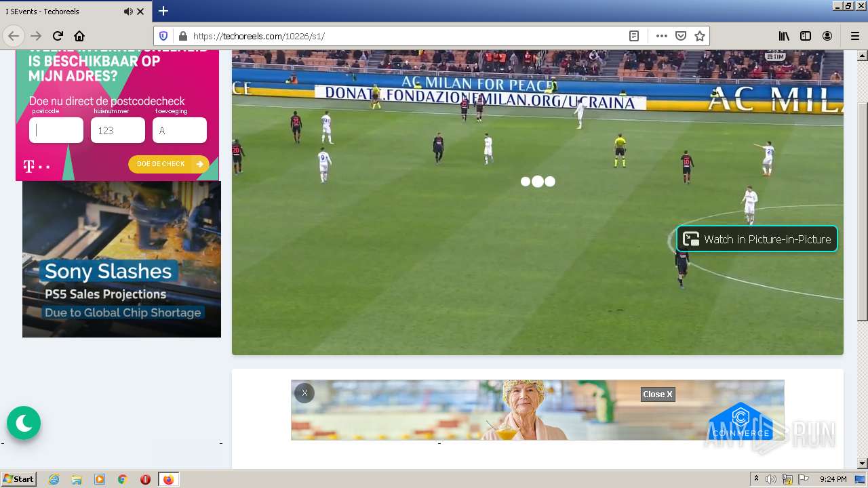868x488 pixels.
Task: Open Action Center flag icon
Action: (804, 479)
